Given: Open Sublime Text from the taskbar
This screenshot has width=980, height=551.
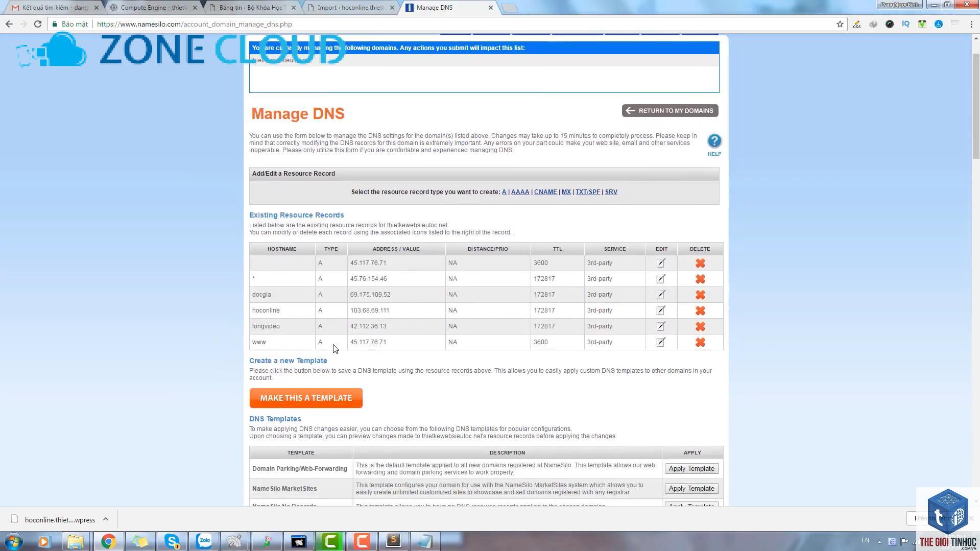Looking at the screenshot, I should [394, 541].
